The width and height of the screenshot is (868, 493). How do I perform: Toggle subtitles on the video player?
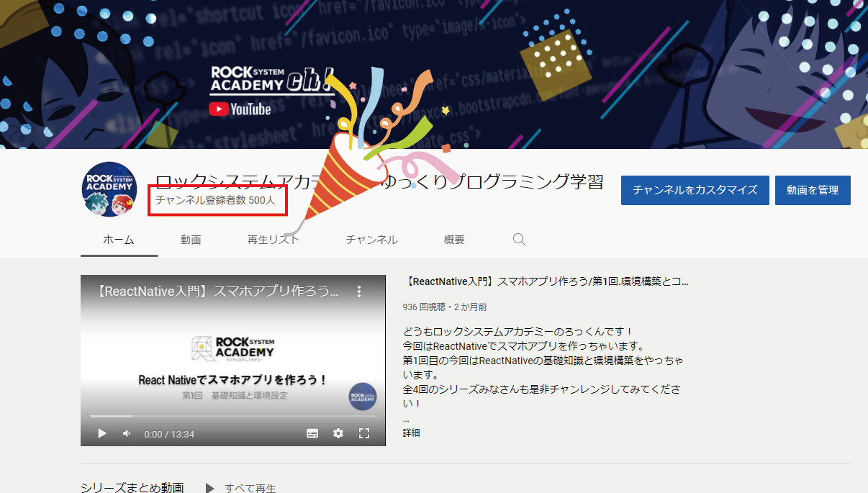point(312,433)
